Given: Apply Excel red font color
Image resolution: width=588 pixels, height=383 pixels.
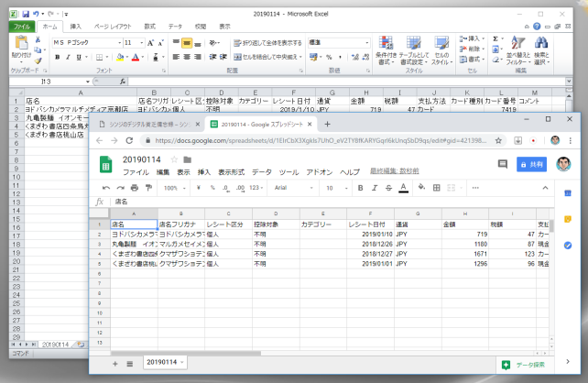Looking at the screenshot, I should point(136,58).
